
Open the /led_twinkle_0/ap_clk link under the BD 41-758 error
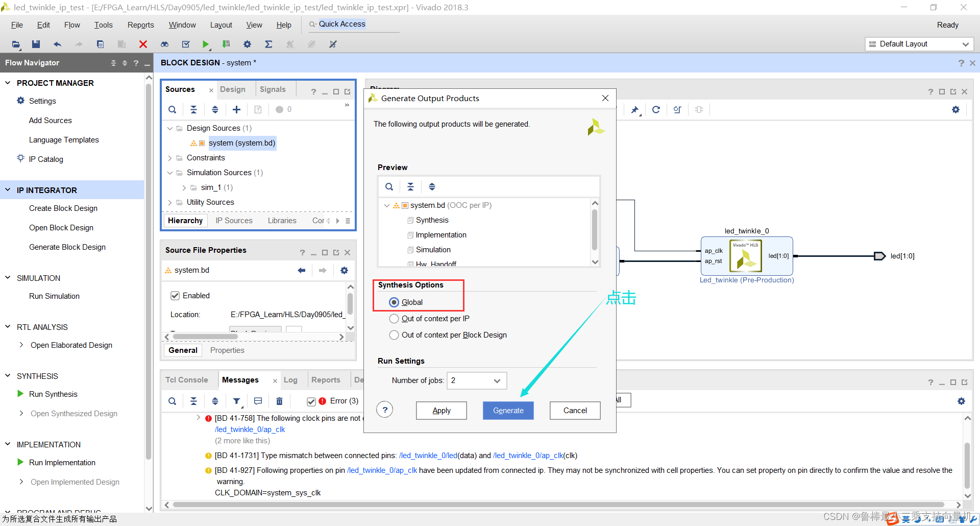click(x=250, y=429)
